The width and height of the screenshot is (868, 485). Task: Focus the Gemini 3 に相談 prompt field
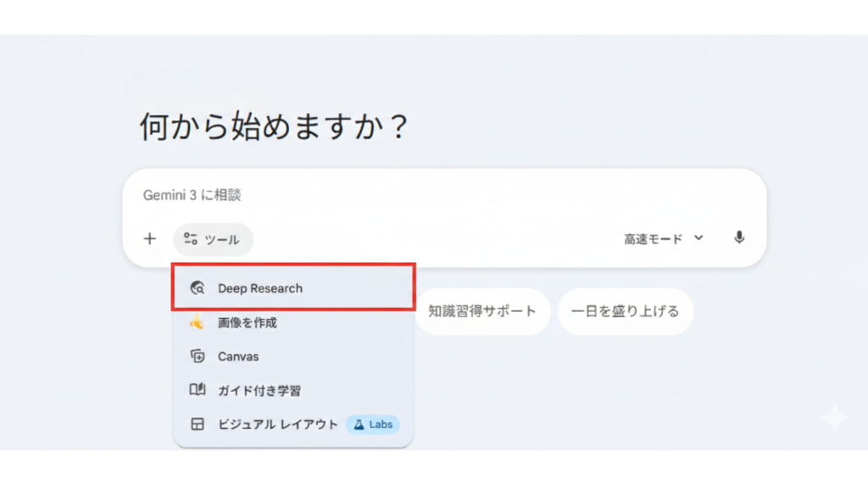click(x=424, y=195)
